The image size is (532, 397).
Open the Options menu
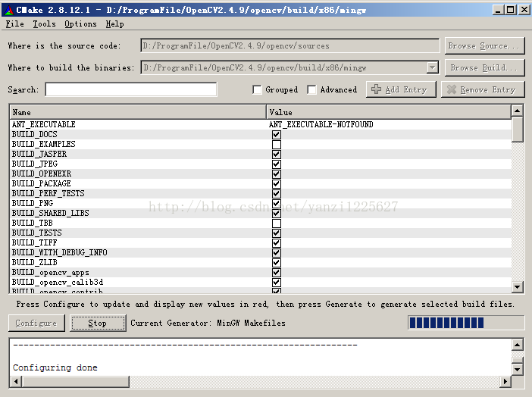coord(80,23)
